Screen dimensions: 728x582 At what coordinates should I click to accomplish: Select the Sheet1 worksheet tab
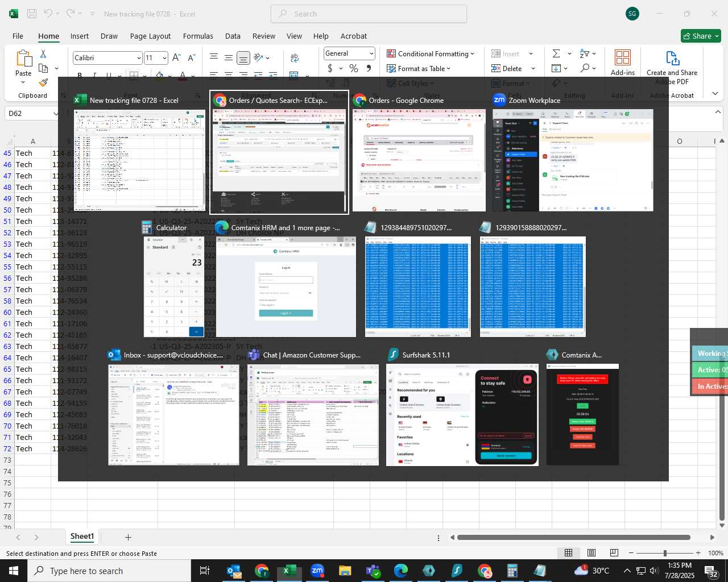82,537
